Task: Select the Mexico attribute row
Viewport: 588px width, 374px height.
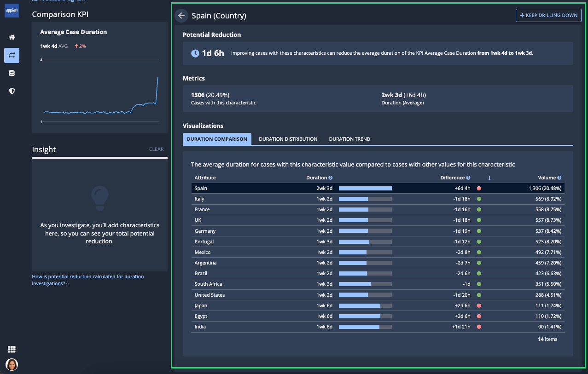Action: [378, 252]
